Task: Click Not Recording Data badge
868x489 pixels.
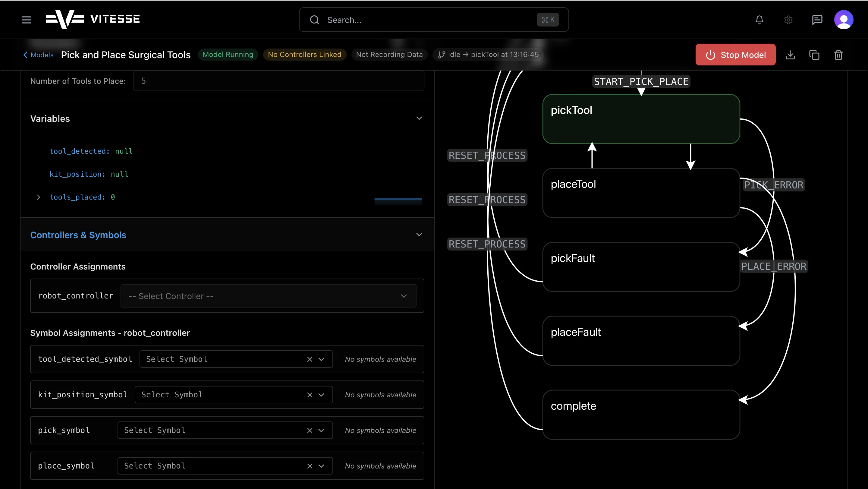Action: pyautogui.click(x=389, y=55)
